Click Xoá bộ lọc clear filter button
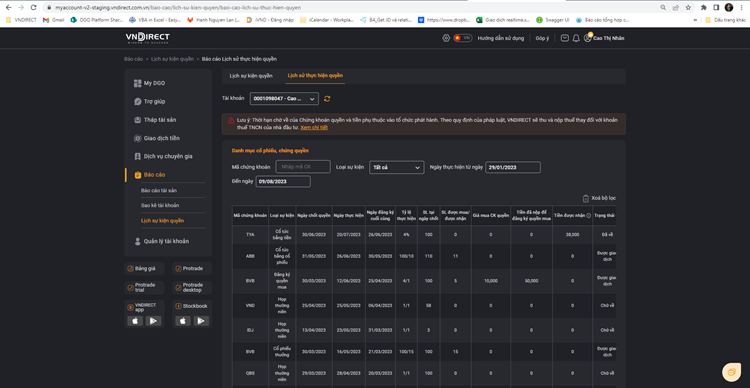 [599, 198]
